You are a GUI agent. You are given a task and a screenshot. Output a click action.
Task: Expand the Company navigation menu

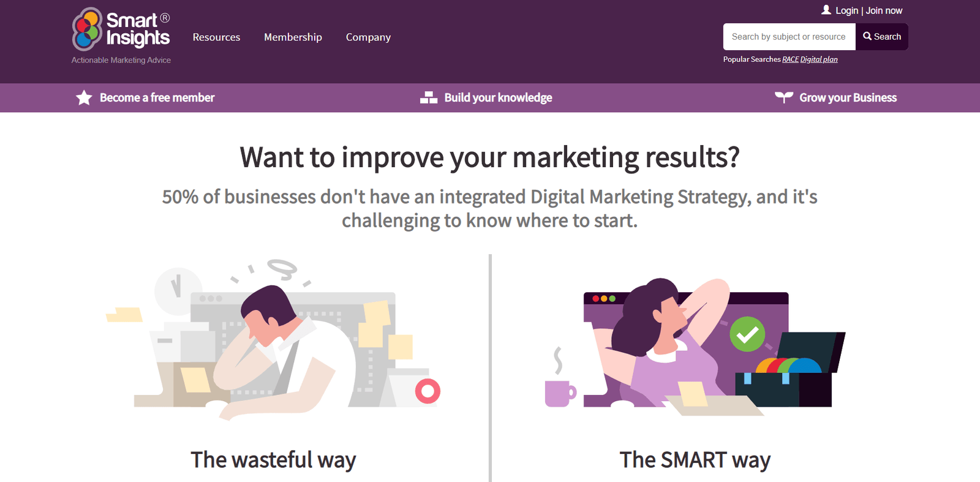(x=368, y=37)
